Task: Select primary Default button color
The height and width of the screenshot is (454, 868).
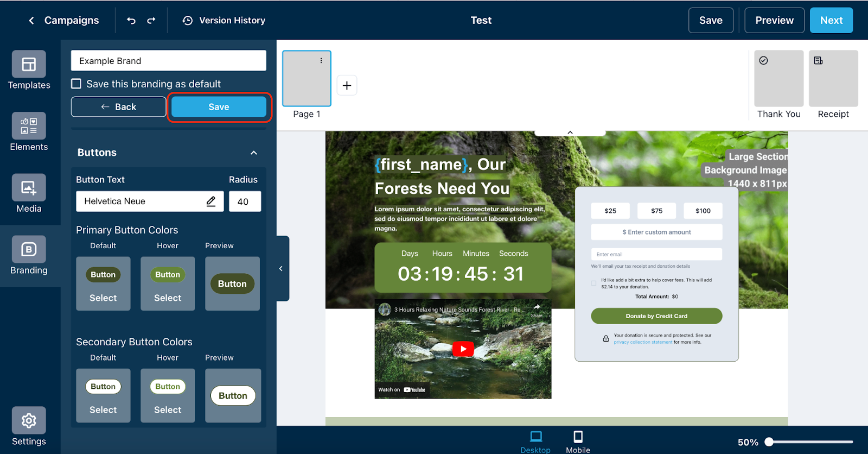Action: click(103, 283)
